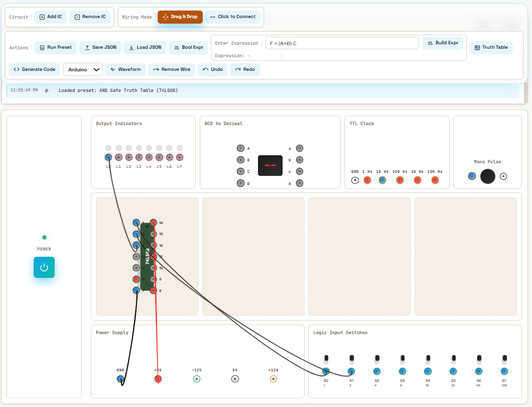This screenshot has width=532, height=407.
Task: Toggle logic switch S3
Action: pos(403,359)
